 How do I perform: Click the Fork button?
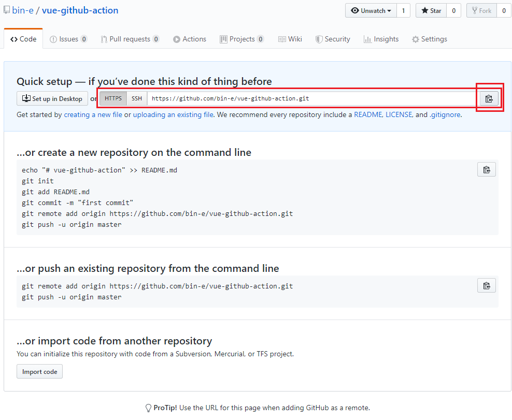481,10
